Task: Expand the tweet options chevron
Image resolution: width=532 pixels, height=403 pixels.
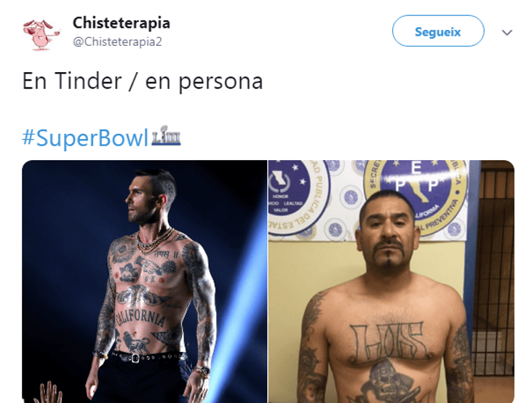Action: click(x=507, y=32)
